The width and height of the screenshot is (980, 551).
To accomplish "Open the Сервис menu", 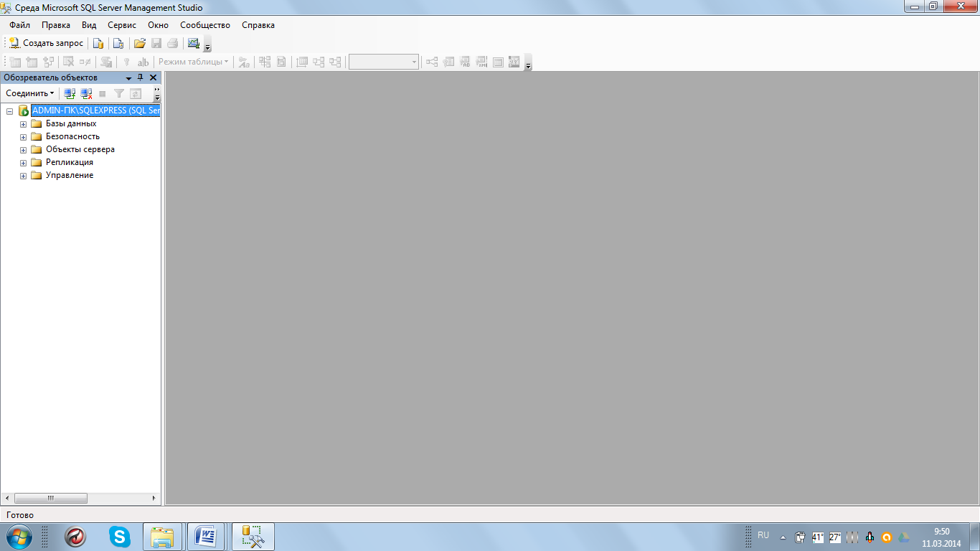I will [x=122, y=25].
